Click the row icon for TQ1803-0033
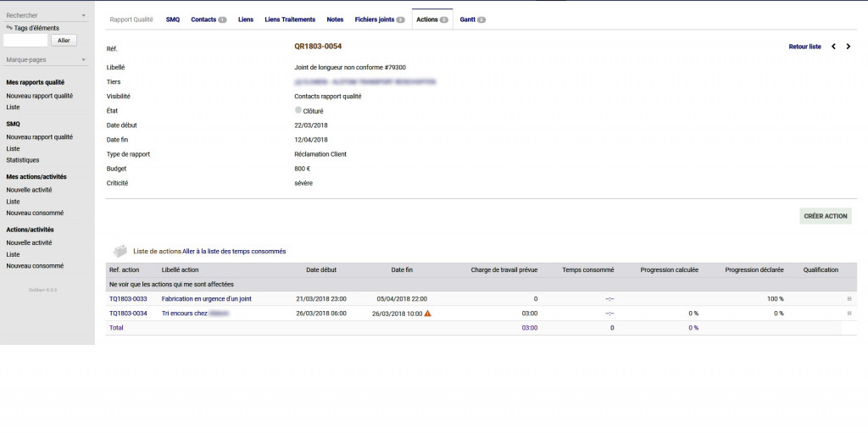Image resolution: width=868 pixels, height=433 pixels. 849,299
